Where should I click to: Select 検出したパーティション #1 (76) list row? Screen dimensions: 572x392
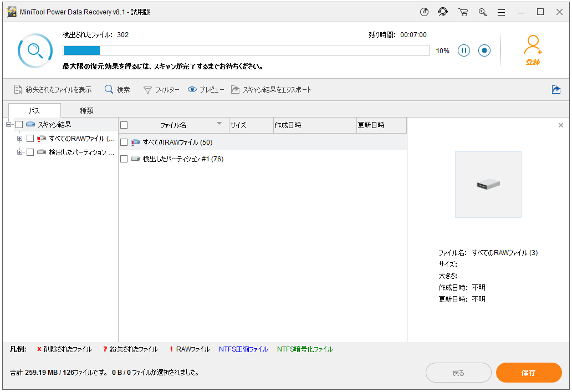(263, 159)
